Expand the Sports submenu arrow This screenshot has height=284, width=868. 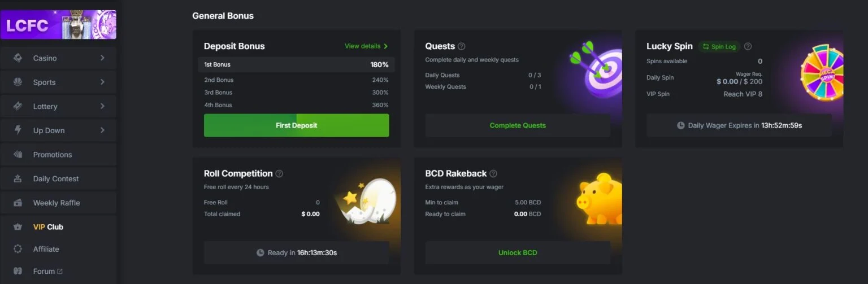tap(102, 82)
